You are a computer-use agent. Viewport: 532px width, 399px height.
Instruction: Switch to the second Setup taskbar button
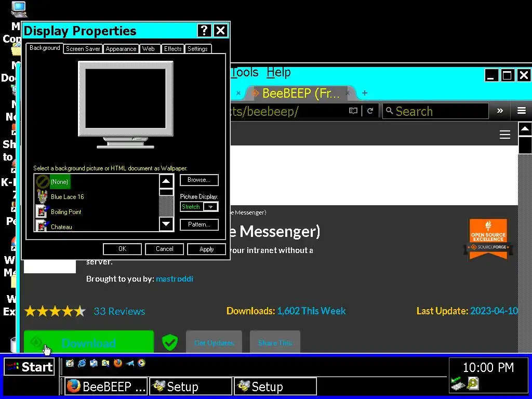275,387
